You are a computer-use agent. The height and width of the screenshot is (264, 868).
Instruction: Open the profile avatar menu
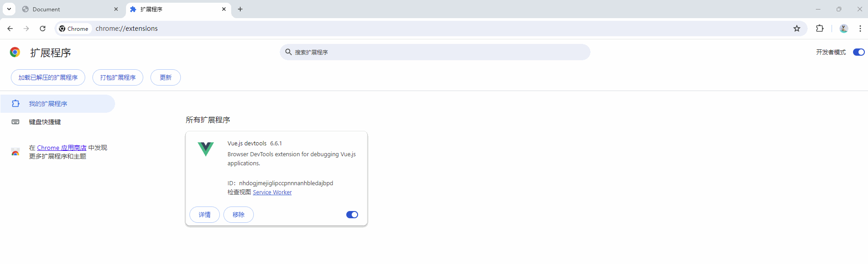tap(844, 29)
